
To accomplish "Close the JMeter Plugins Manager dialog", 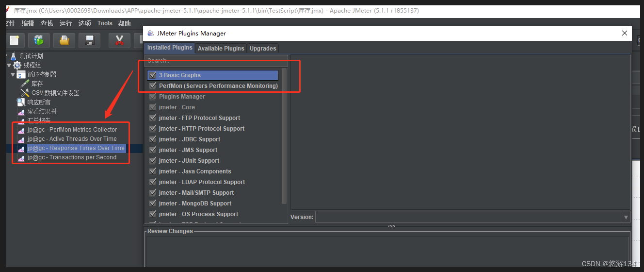I will (x=625, y=33).
